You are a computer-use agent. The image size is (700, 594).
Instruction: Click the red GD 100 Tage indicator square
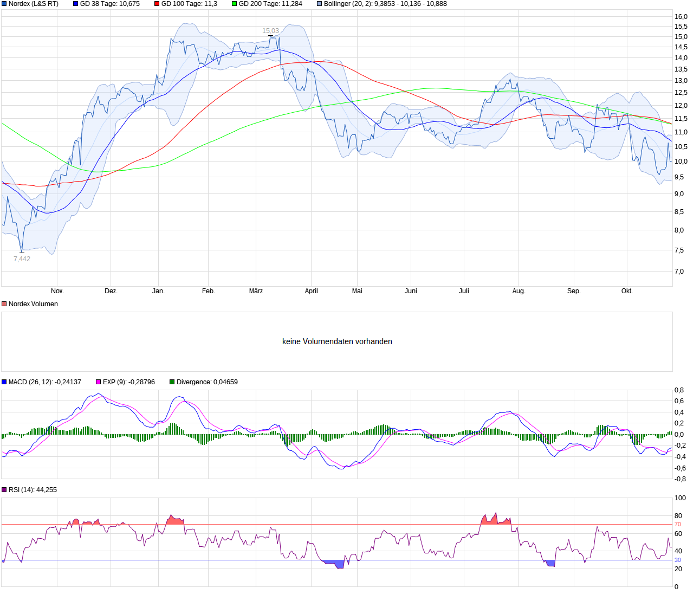[x=157, y=4]
